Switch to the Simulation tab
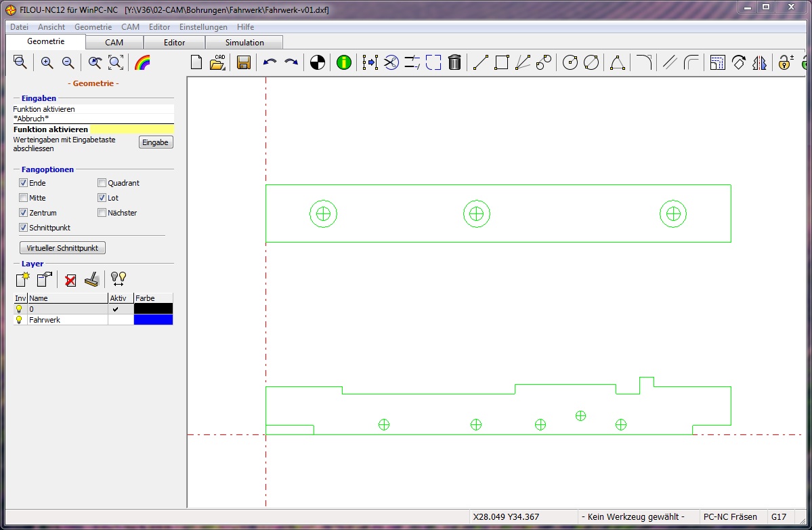The width and height of the screenshot is (812, 530). (244, 43)
